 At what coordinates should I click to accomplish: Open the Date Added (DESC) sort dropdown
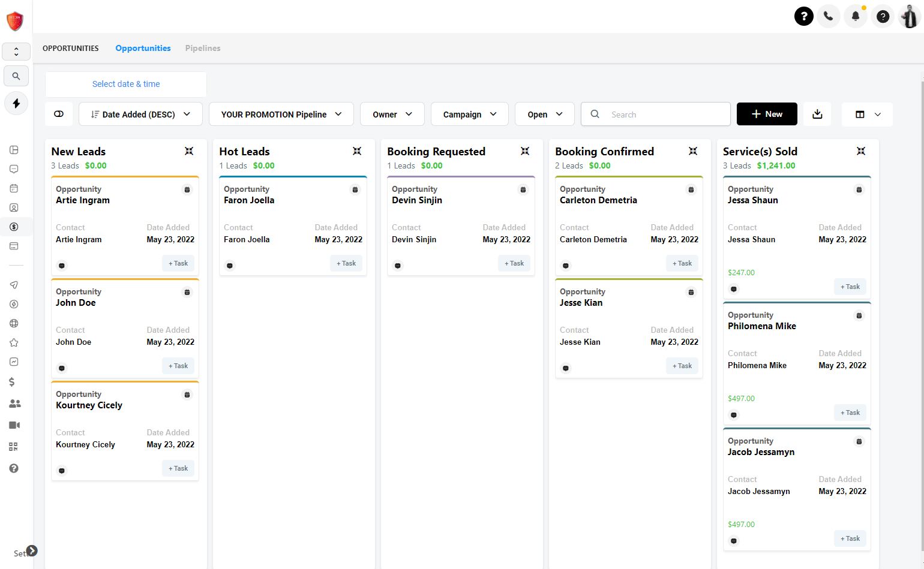coord(140,114)
